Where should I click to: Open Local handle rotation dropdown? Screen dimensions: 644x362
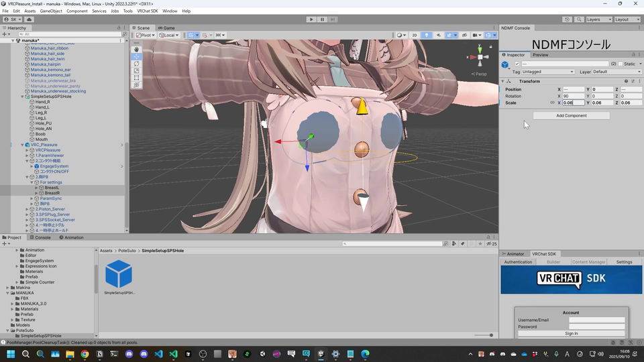tap(169, 36)
